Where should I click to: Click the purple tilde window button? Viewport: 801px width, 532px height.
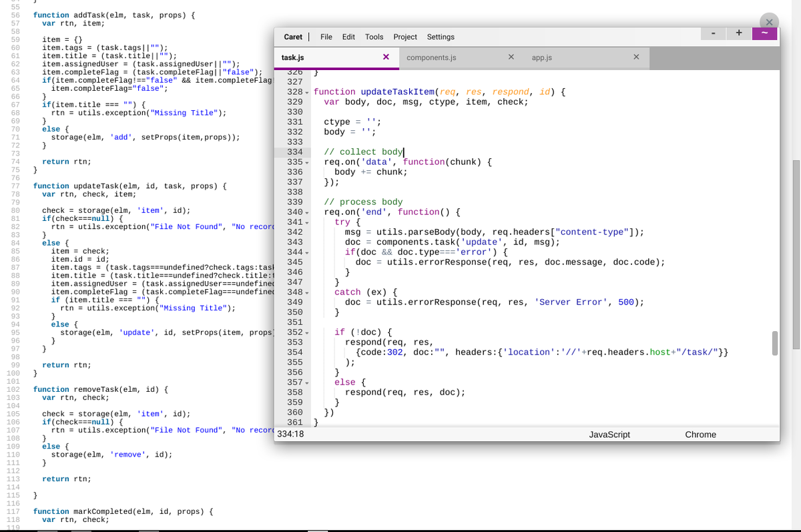click(x=765, y=33)
